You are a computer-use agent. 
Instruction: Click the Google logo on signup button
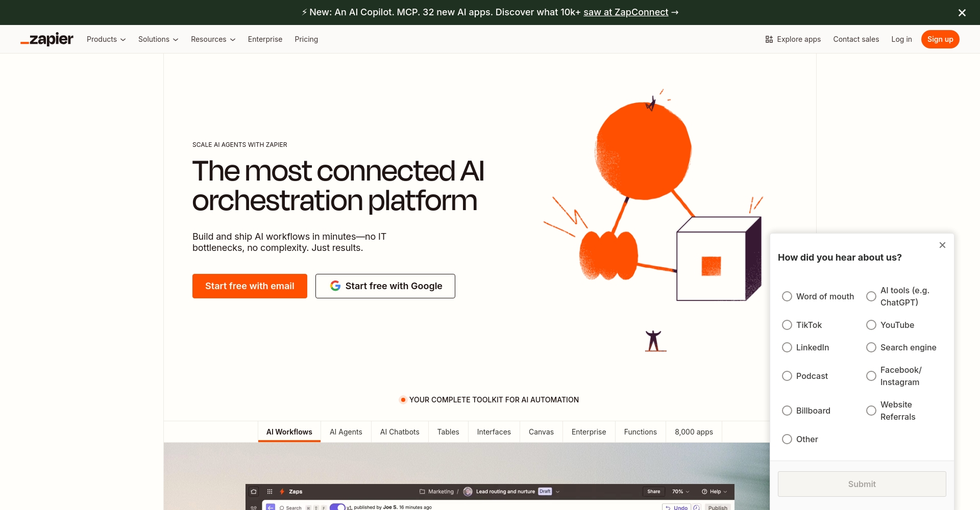(x=335, y=286)
